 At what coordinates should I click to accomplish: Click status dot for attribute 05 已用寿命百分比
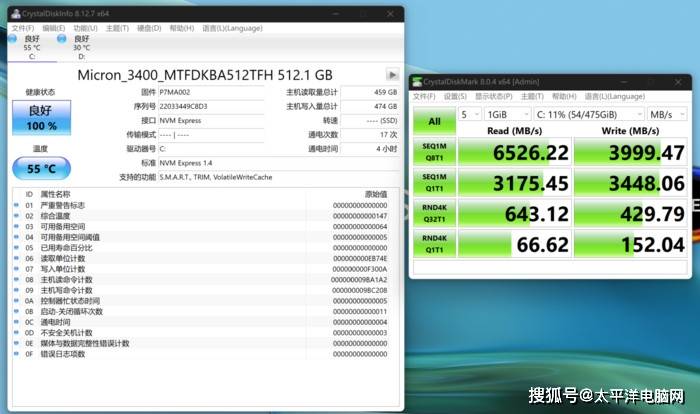(15, 246)
